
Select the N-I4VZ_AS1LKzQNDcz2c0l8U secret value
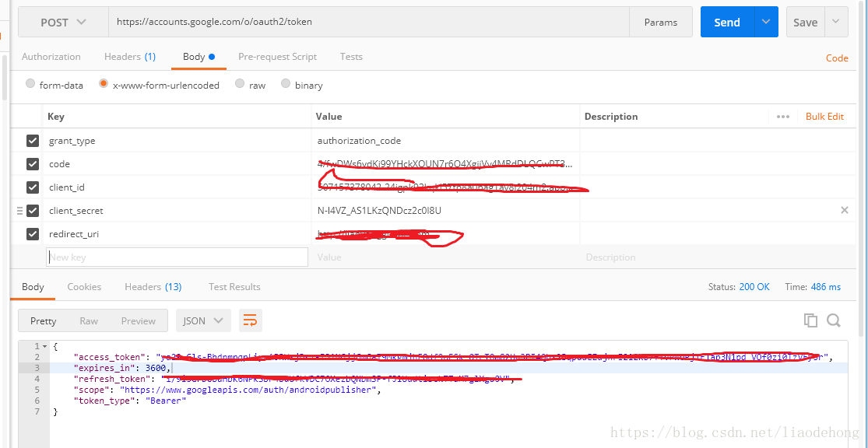pyautogui.click(x=379, y=211)
